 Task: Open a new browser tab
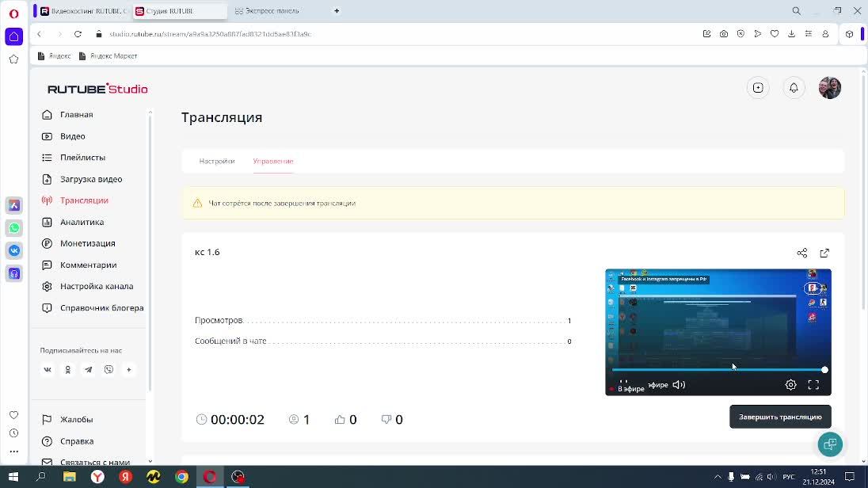337,11
